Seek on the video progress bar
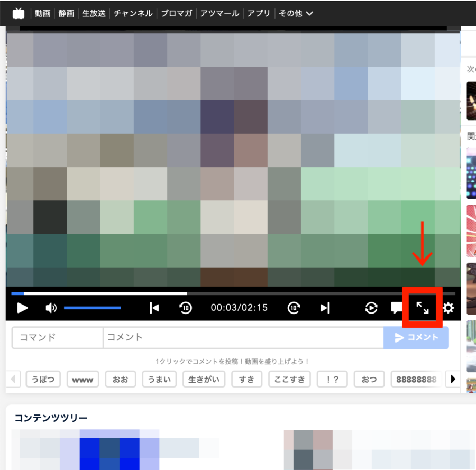Viewport: 476px width, 470px height. 233,294
